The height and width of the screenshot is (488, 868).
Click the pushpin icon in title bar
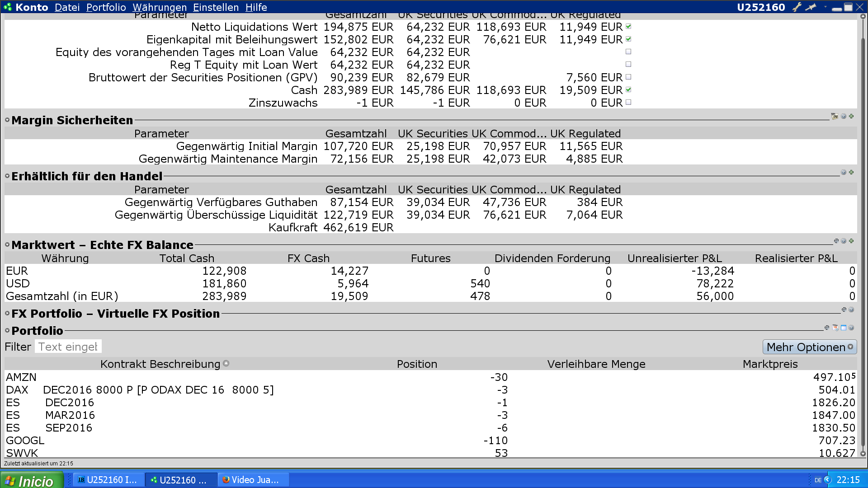click(x=811, y=7)
